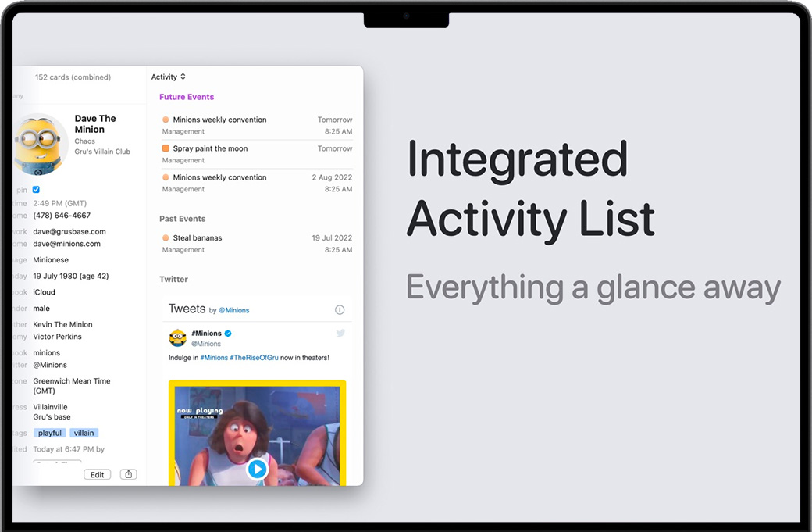This screenshot has width=812, height=532.
Task: Click the '152 cards (combined)' label
Action: pyautogui.click(x=73, y=77)
